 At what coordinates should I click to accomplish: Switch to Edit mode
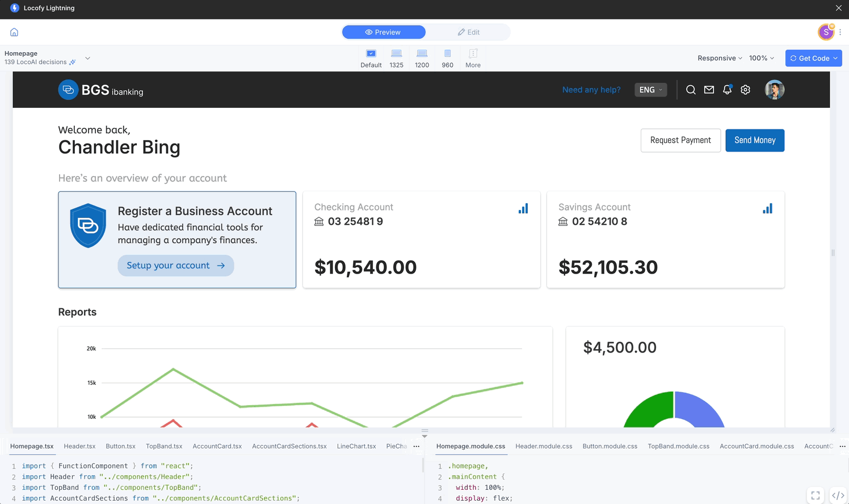[x=469, y=32]
